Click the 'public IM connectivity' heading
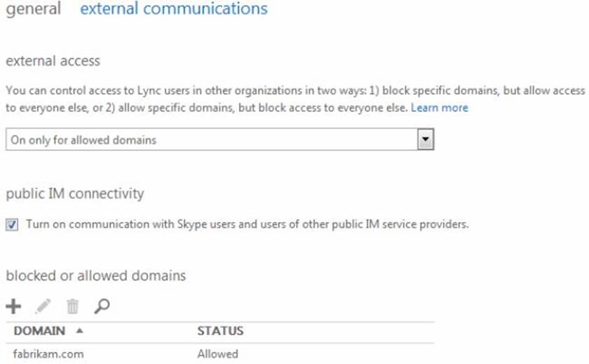The width and height of the screenshot is (589, 364). click(74, 194)
